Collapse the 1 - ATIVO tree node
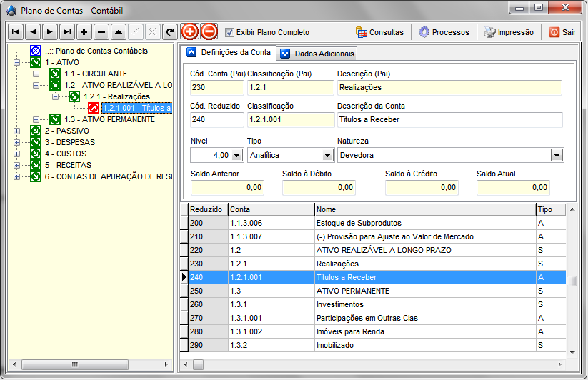Screen dimensions: 588x380 (x=16, y=62)
